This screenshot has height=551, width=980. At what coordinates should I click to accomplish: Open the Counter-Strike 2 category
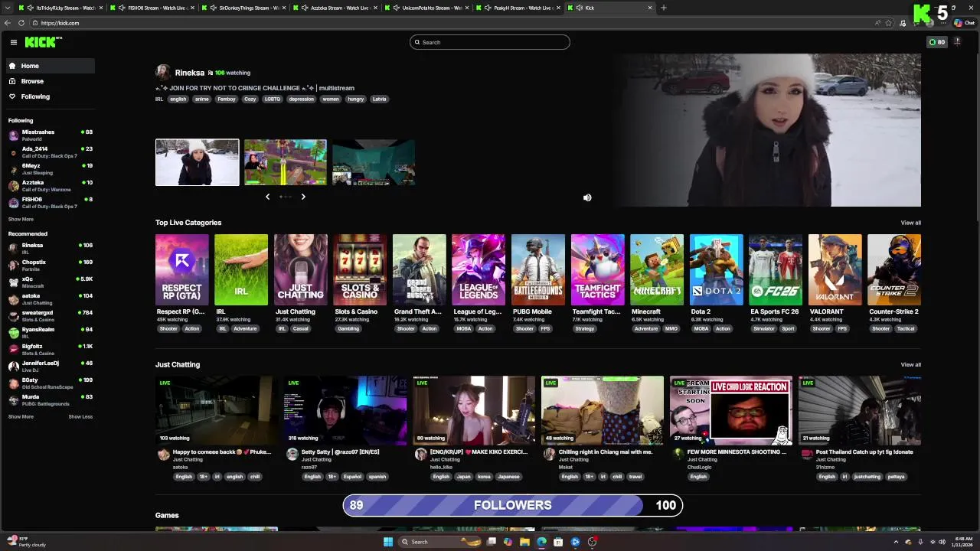click(x=894, y=269)
